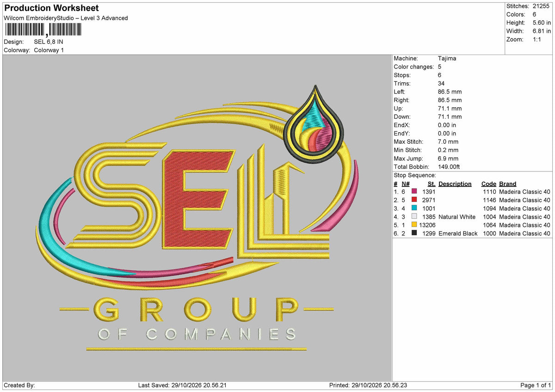The width and height of the screenshot is (555, 392).
Task: Click the yellow swatch for thread 1064
Action: point(414,225)
